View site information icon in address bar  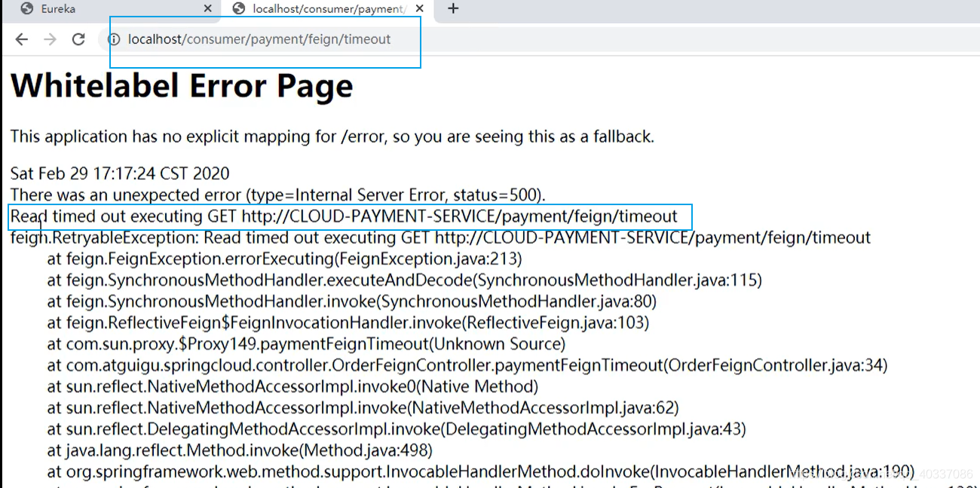tap(115, 39)
